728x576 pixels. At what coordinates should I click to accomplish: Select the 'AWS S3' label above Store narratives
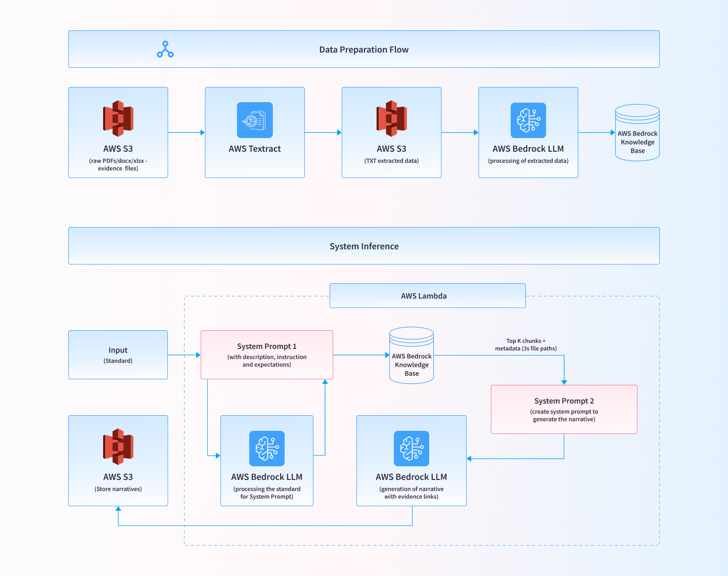click(118, 477)
